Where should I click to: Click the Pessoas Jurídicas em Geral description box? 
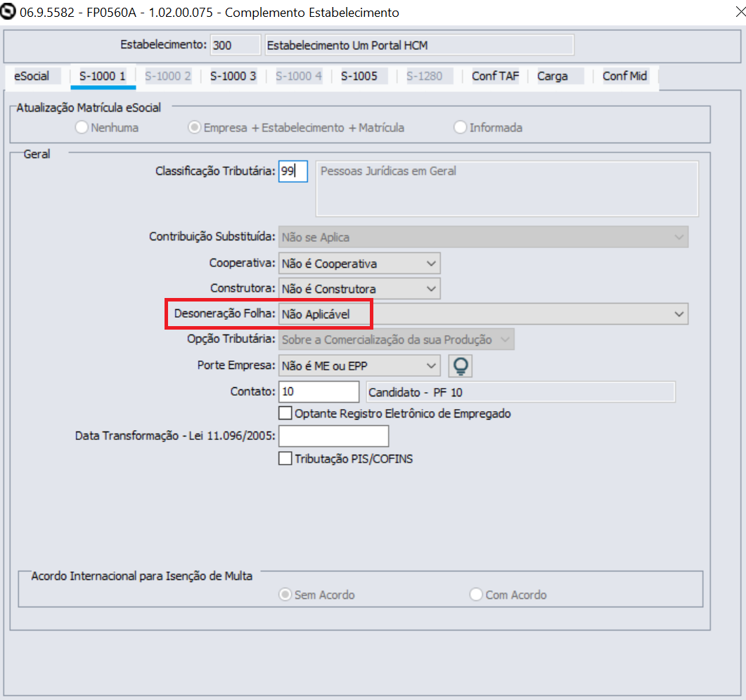(507, 189)
